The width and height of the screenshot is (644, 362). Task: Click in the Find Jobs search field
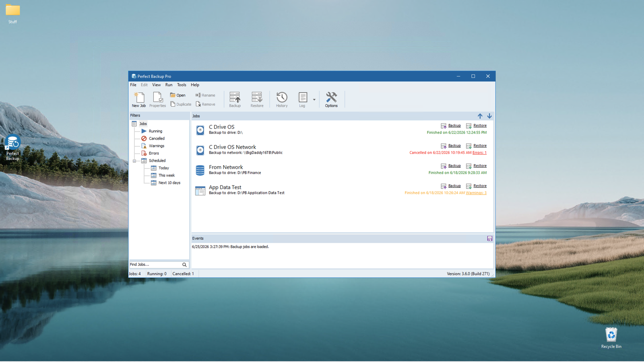point(155,265)
